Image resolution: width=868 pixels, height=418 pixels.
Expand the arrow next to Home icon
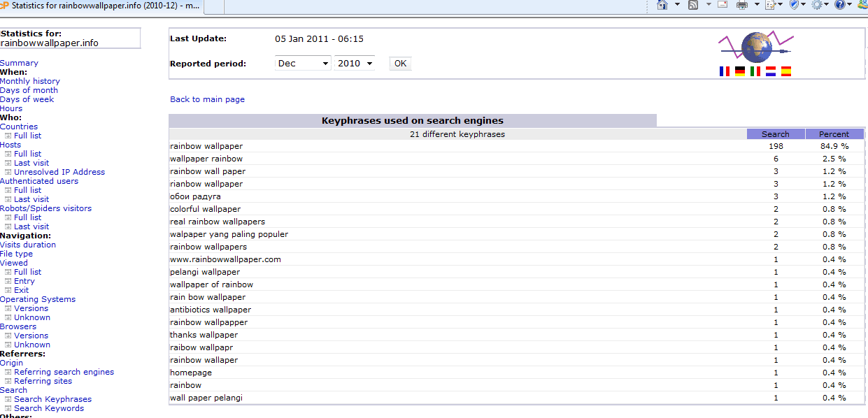click(677, 5)
